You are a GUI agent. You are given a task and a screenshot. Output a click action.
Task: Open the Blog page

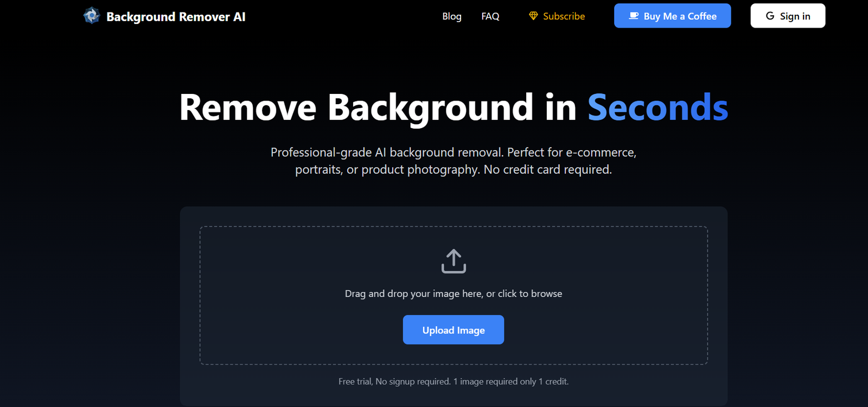(x=451, y=16)
